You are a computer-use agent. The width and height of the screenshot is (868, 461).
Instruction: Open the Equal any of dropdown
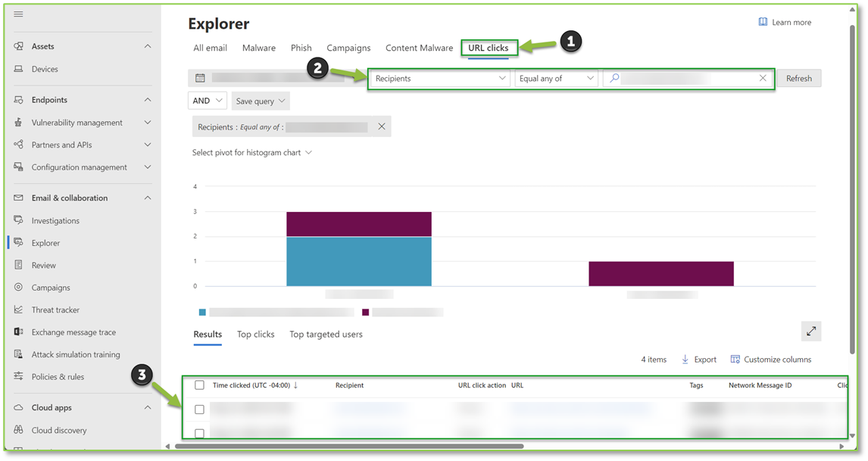click(x=556, y=79)
